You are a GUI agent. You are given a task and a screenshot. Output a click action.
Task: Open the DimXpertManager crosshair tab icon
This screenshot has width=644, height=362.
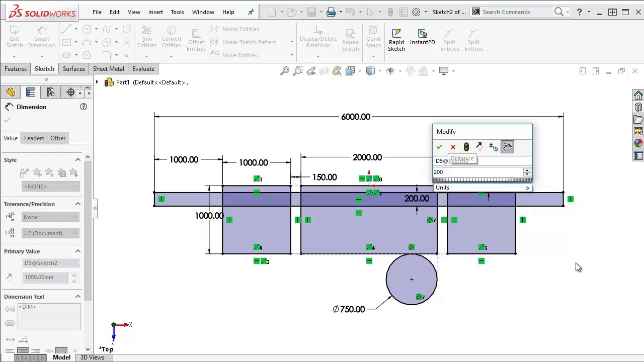(70, 92)
